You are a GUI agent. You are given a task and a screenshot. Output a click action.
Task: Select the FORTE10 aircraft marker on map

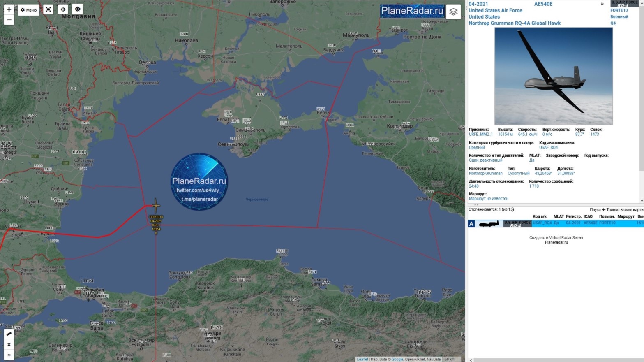156,206
